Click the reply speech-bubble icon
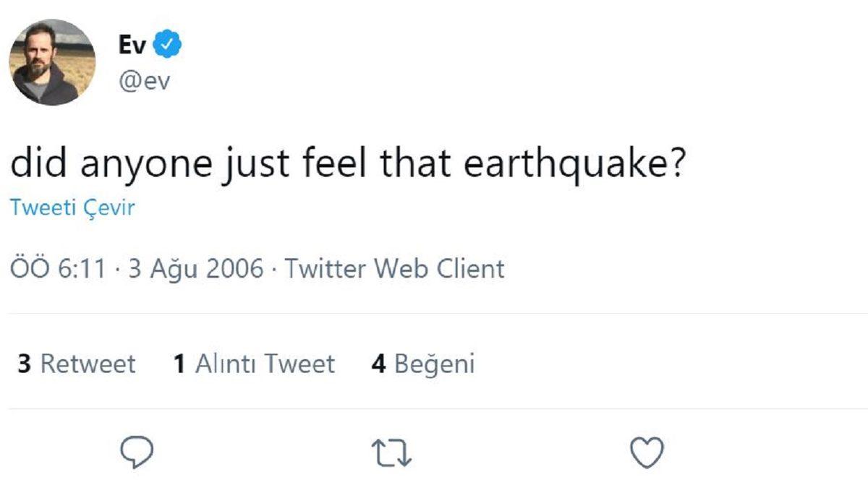This screenshot has width=868, height=488. (x=136, y=453)
